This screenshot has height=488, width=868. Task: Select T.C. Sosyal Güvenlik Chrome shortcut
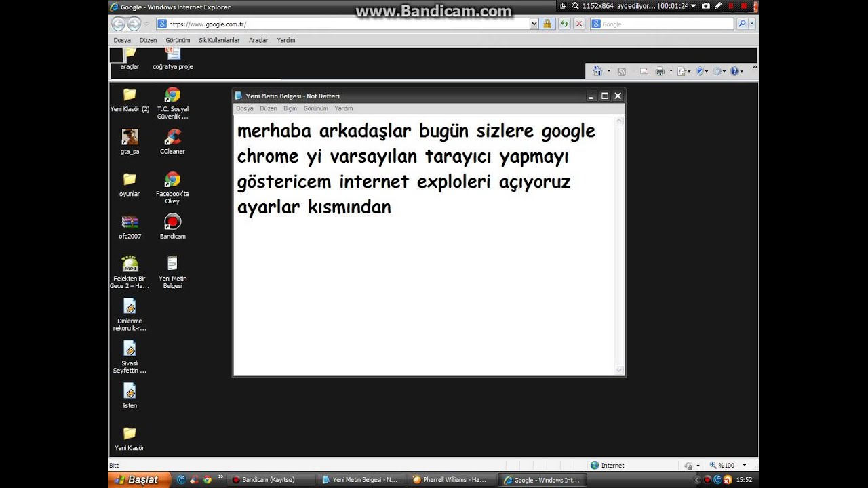172,103
